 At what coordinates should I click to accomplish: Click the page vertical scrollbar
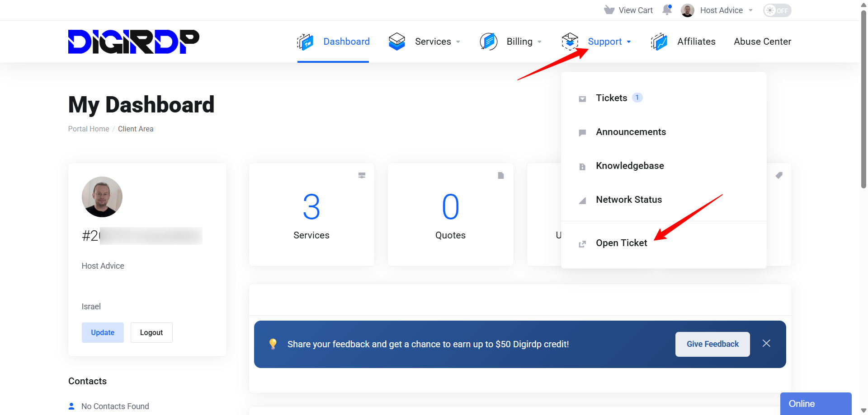pyautogui.click(x=863, y=99)
